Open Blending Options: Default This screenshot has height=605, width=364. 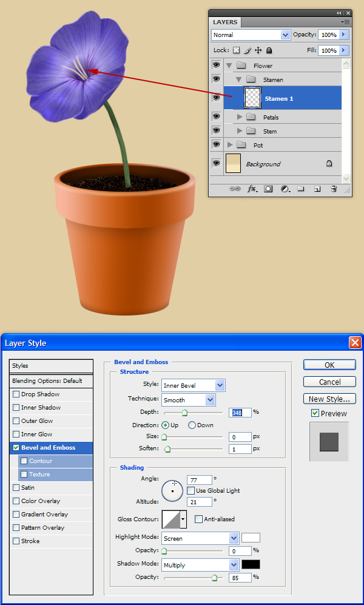[x=47, y=381]
